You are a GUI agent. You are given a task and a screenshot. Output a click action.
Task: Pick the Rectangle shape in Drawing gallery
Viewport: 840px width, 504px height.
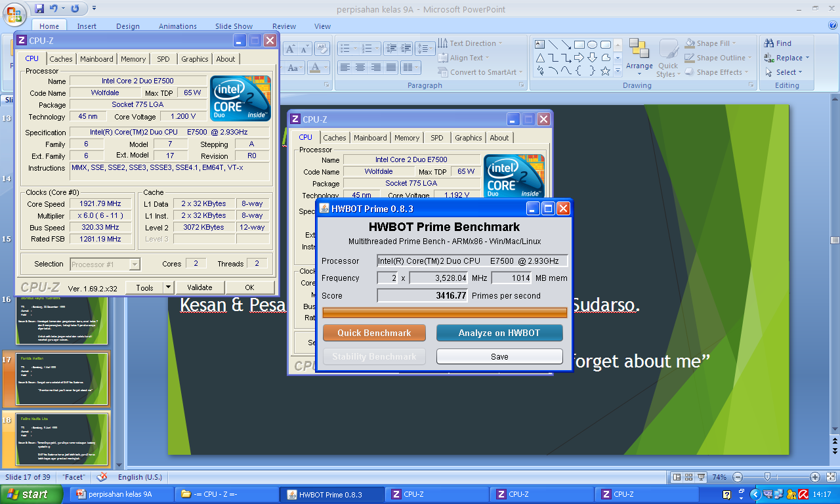[x=579, y=45]
